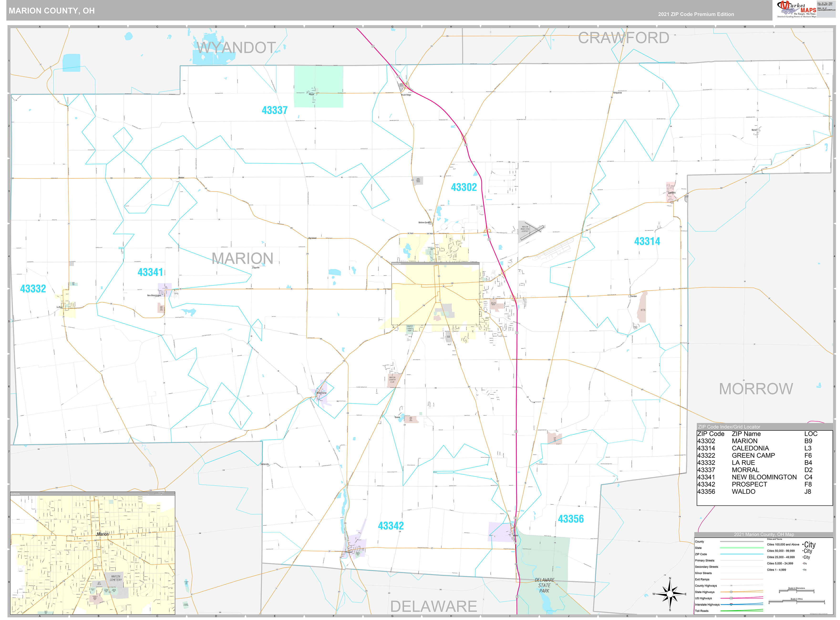Viewport: 840px width, 620px height.
Task: Open the Marion city inset map
Action: point(92,553)
